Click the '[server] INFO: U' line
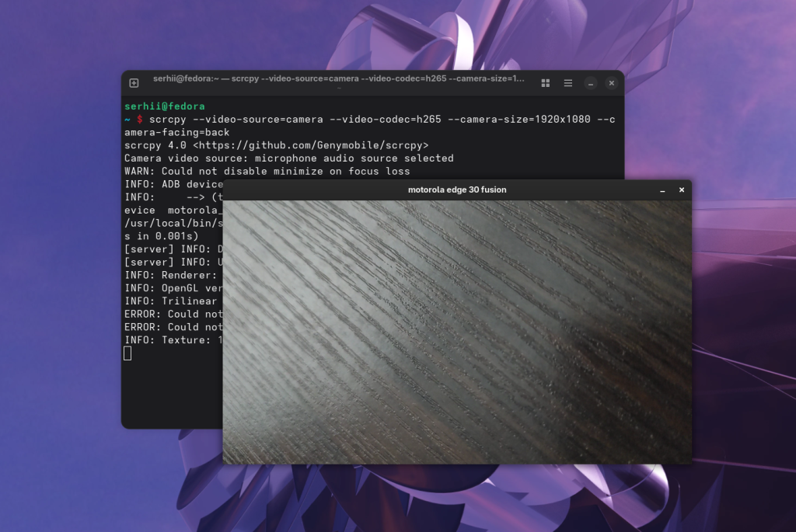Viewport: 796px width, 532px height. (x=173, y=263)
